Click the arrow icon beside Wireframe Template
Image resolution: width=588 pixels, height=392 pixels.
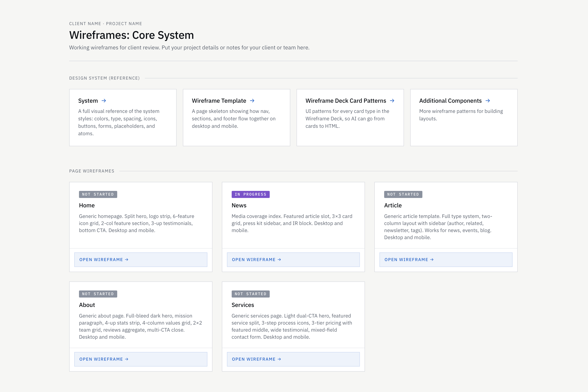point(252,101)
